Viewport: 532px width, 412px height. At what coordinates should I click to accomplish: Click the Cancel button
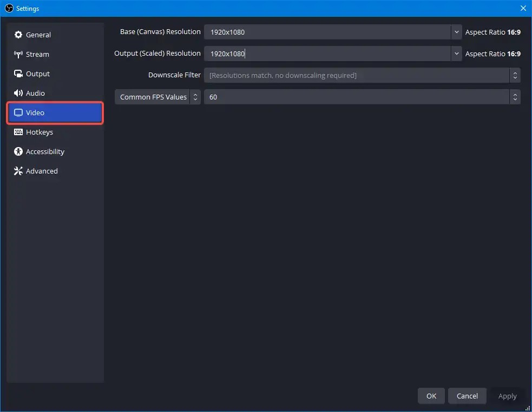click(x=467, y=396)
